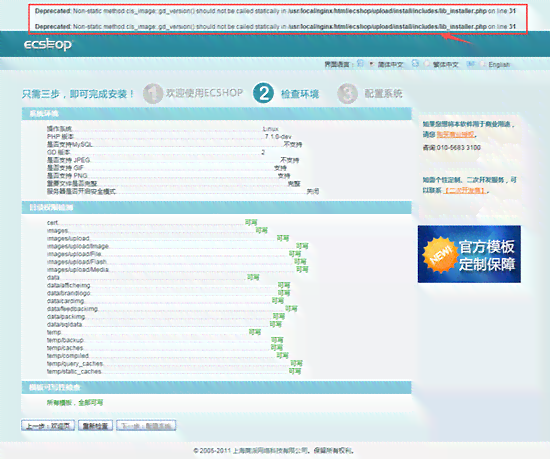The width and height of the screenshot is (550, 459).
Task: Click the 'temp/backup' directory row
Action: [165, 340]
